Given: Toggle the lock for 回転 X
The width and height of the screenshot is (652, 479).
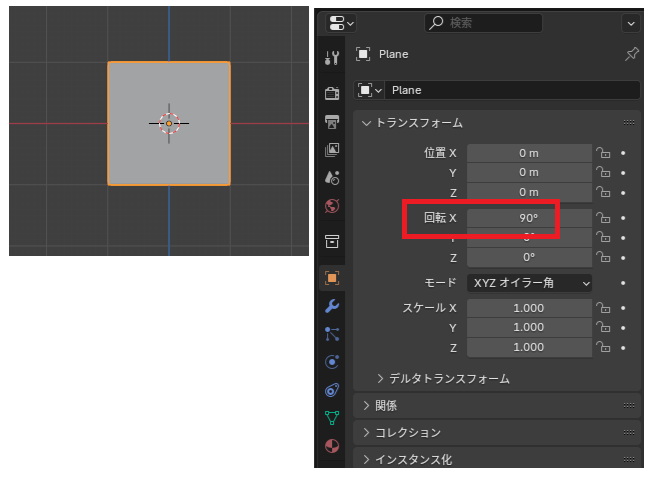Looking at the screenshot, I should click(x=603, y=218).
